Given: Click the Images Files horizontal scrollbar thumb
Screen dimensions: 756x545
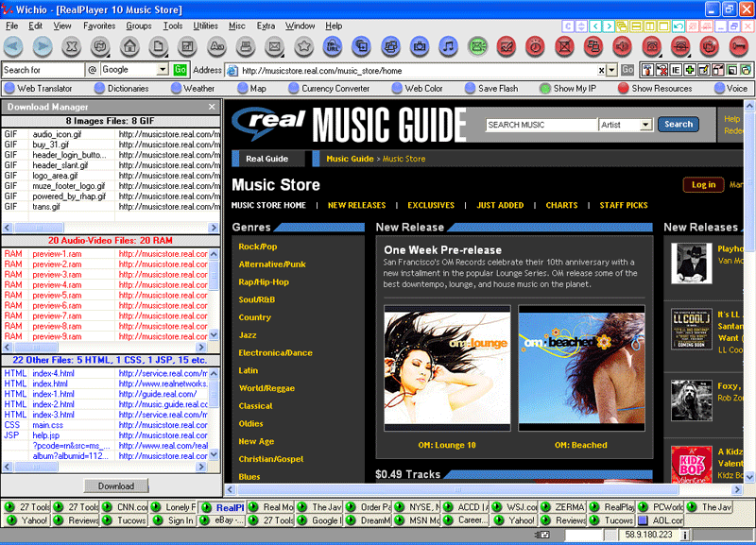Looking at the screenshot, I should pyautogui.click(x=39, y=228).
